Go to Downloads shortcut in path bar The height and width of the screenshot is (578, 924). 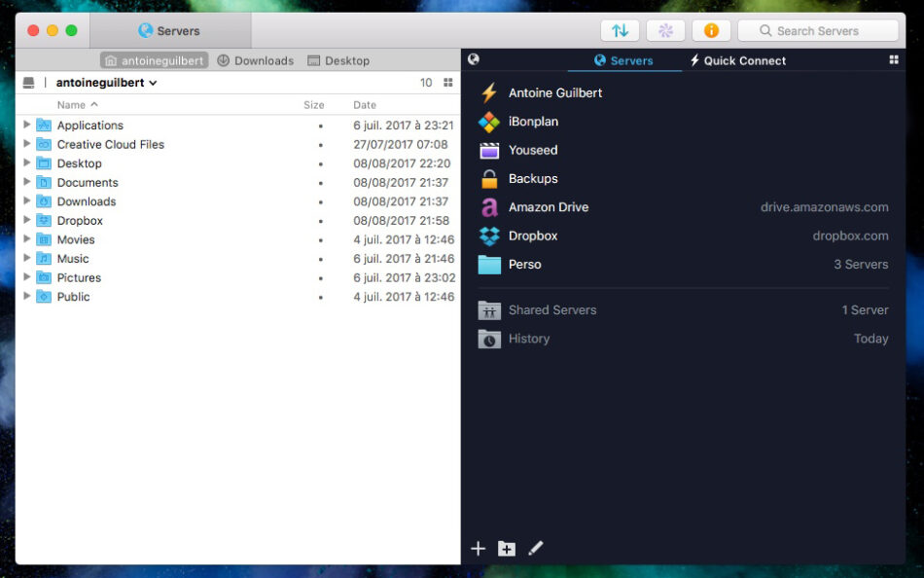pos(255,60)
